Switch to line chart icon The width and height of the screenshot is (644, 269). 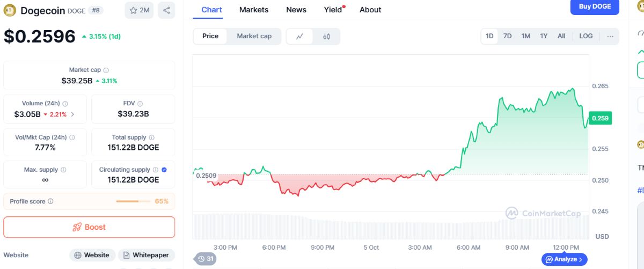(x=300, y=36)
